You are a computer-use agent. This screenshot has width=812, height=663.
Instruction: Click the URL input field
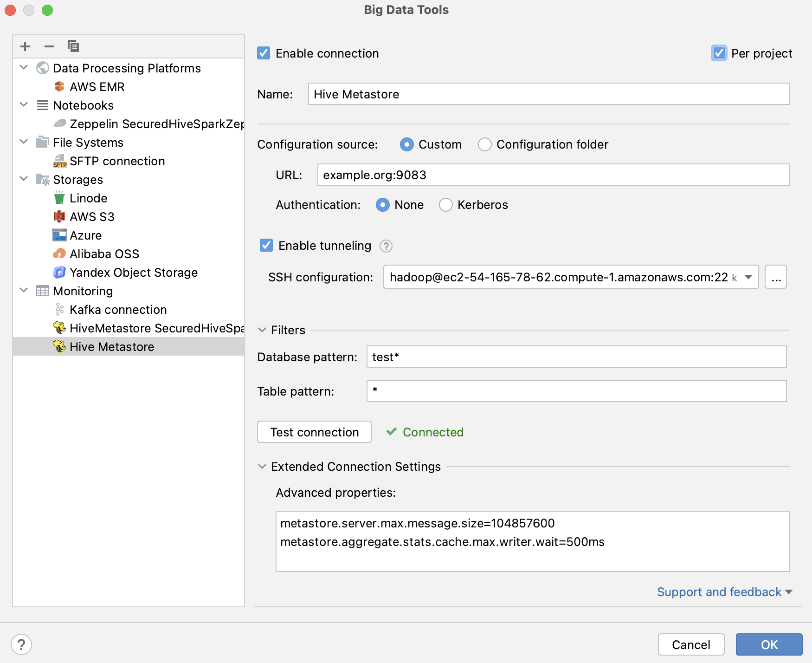(x=552, y=175)
